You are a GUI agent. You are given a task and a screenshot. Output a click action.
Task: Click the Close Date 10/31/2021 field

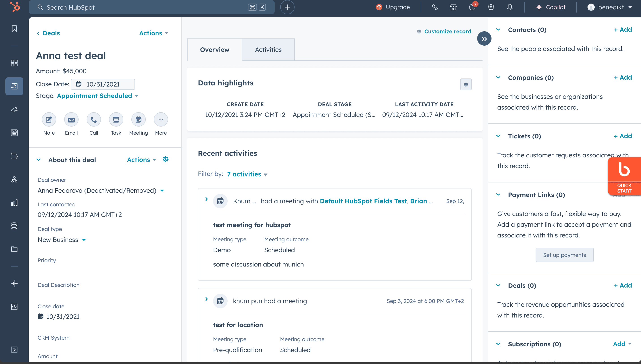103,84
